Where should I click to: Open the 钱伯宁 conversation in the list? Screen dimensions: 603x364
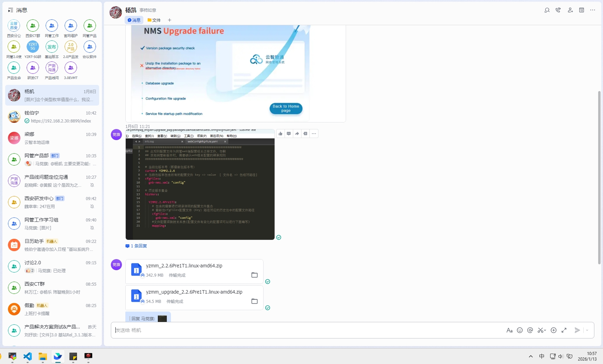(52, 117)
